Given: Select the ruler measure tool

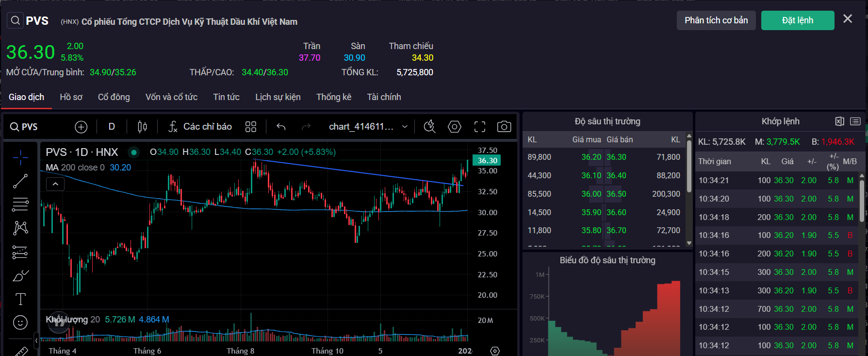Looking at the screenshot, I should [x=20, y=351].
